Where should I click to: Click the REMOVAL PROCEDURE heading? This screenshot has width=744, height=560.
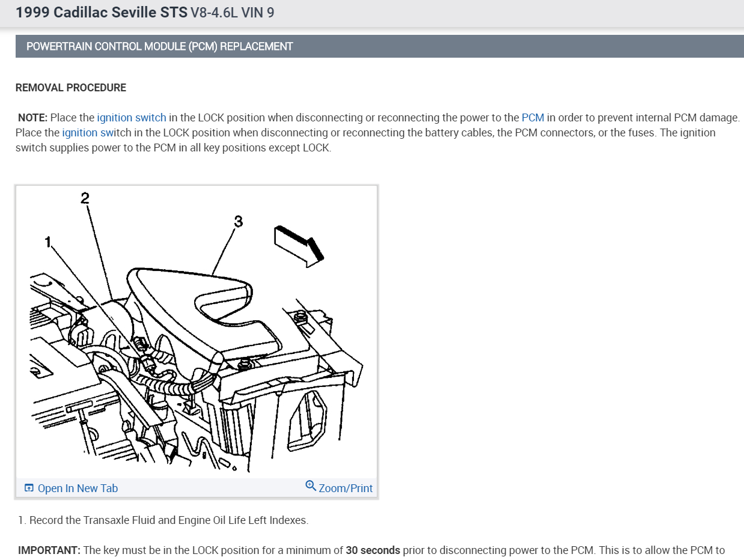click(71, 88)
